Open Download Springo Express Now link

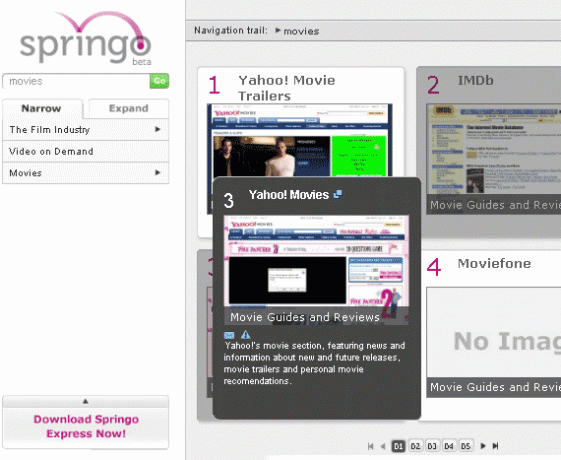[86, 426]
